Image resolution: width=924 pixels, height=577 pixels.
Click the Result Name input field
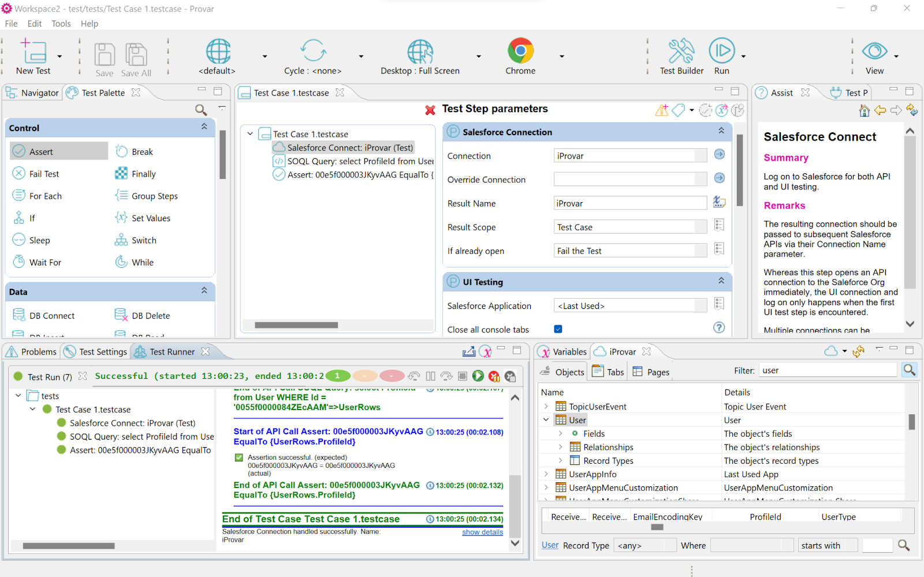[x=630, y=203]
